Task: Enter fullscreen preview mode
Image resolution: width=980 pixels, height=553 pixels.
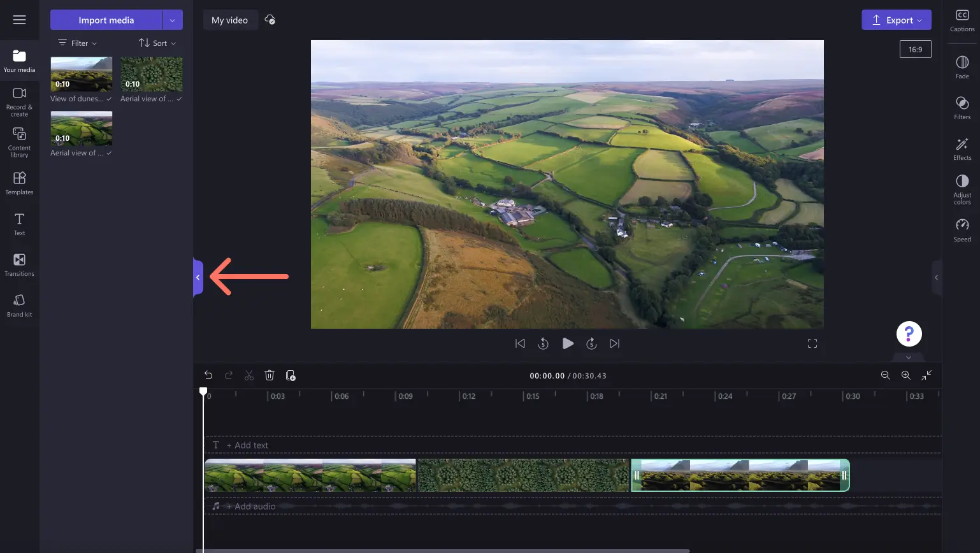Action: pyautogui.click(x=812, y=343)
